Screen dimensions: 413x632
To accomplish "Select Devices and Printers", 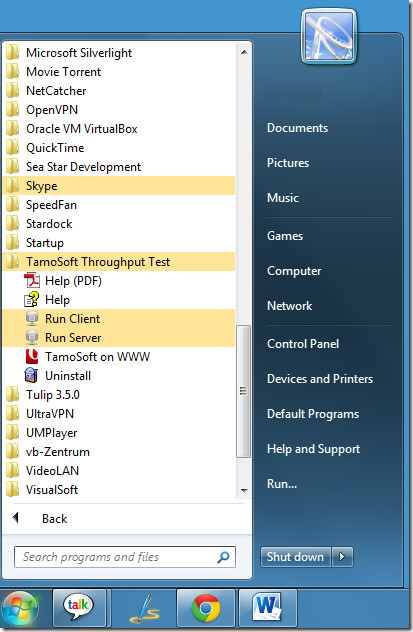I will [x=320, y=379].
